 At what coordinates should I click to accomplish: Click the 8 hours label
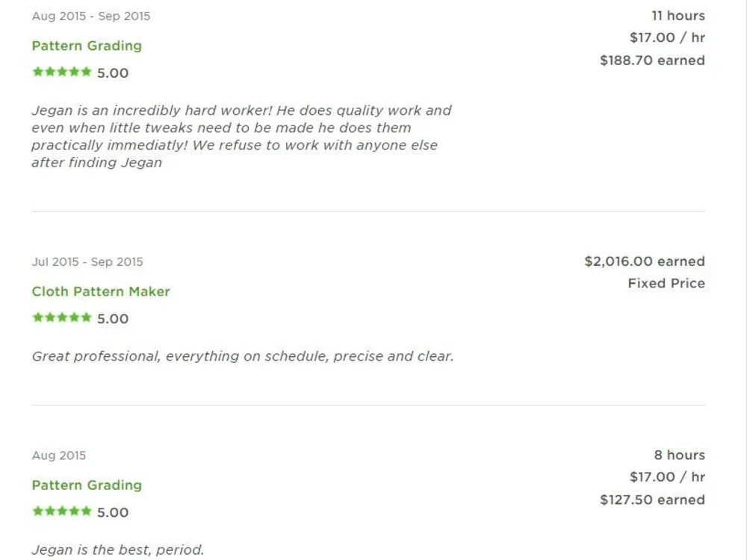coord(679,455)
